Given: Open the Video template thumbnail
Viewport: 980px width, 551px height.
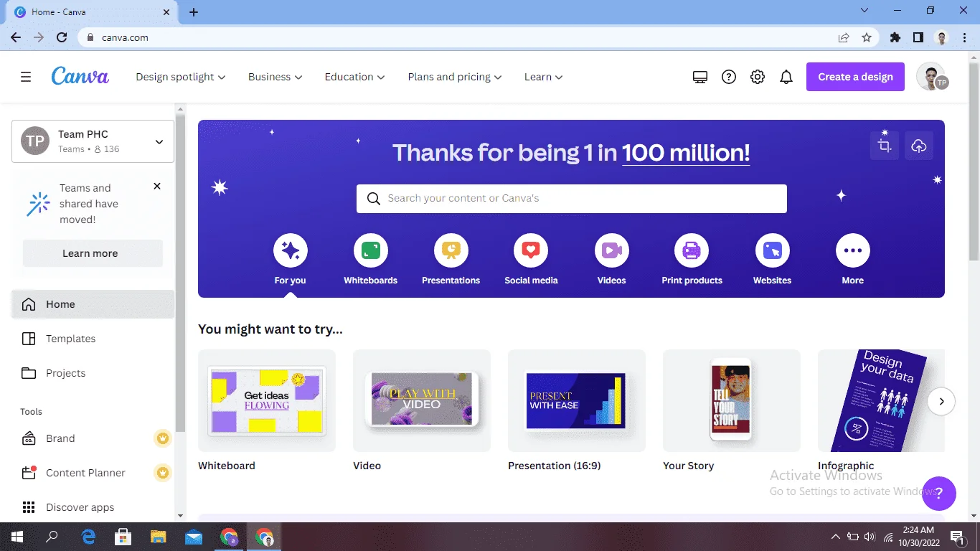Looking at the screenshot, I should (422, 400).
